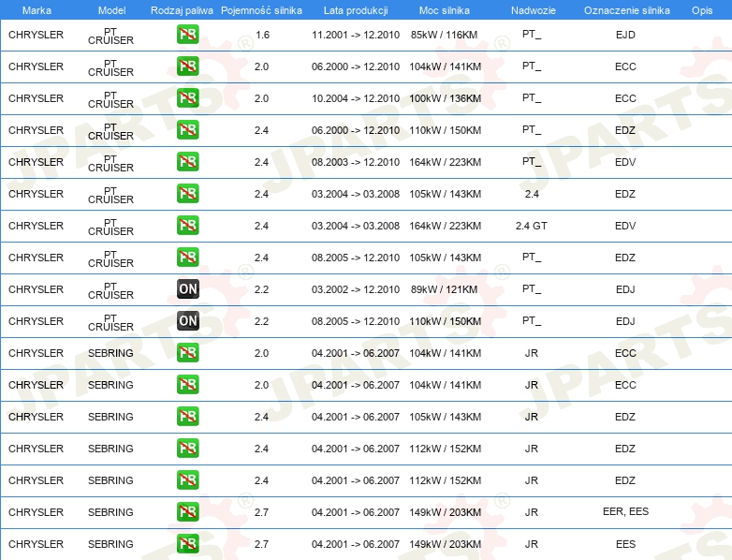Click the Marka column header

pos(37,10)
